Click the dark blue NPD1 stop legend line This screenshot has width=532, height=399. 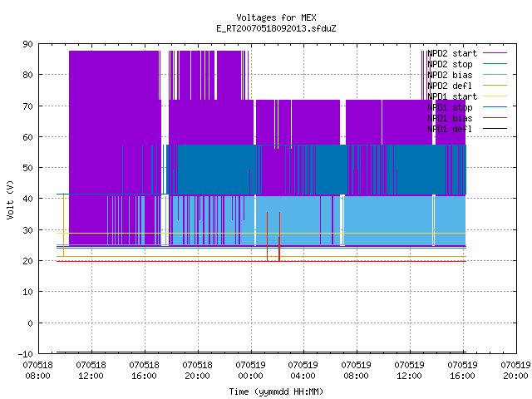(x=495, y=107)
